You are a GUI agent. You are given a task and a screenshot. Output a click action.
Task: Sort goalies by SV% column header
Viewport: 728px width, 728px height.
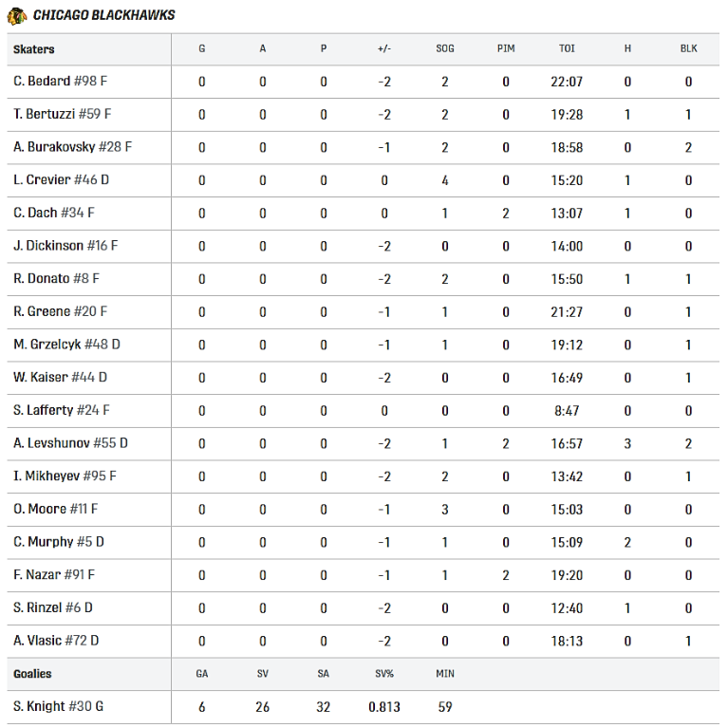[383, 674]
